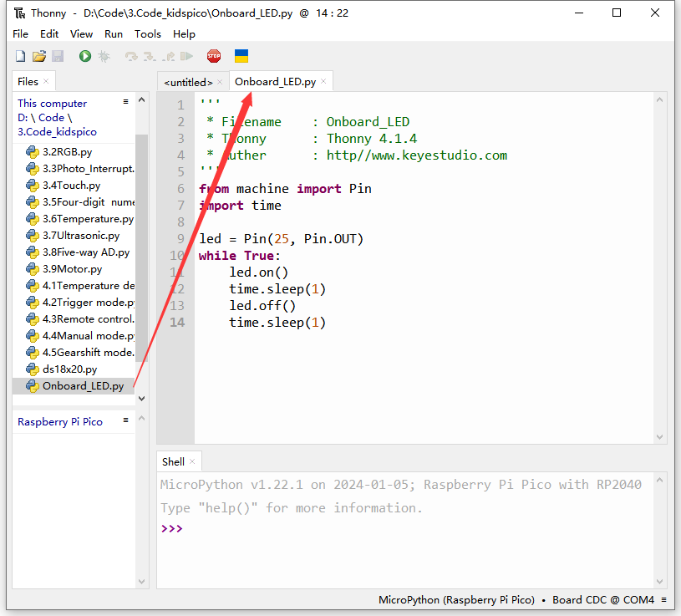Image resolution: width=681 pixels, height=616 pixels.
Task: Navigate to 3.Code_kidspico folder link
Action: (57, 132)
